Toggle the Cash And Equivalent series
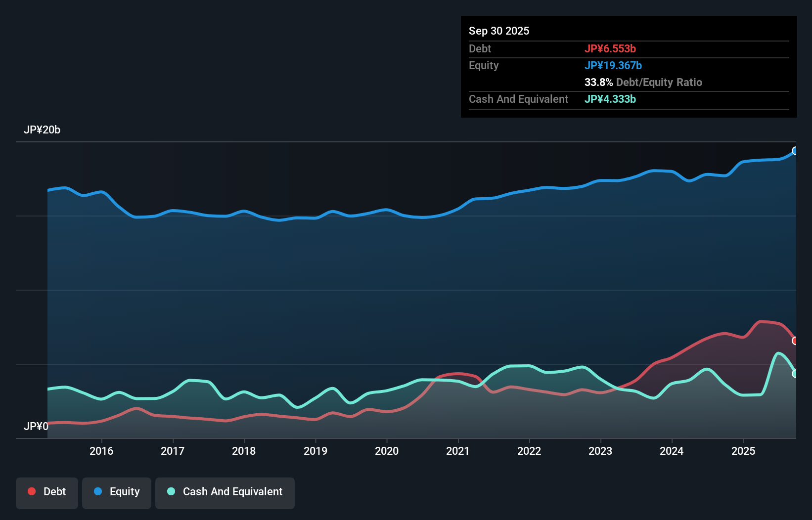 [x=225, y=493]
